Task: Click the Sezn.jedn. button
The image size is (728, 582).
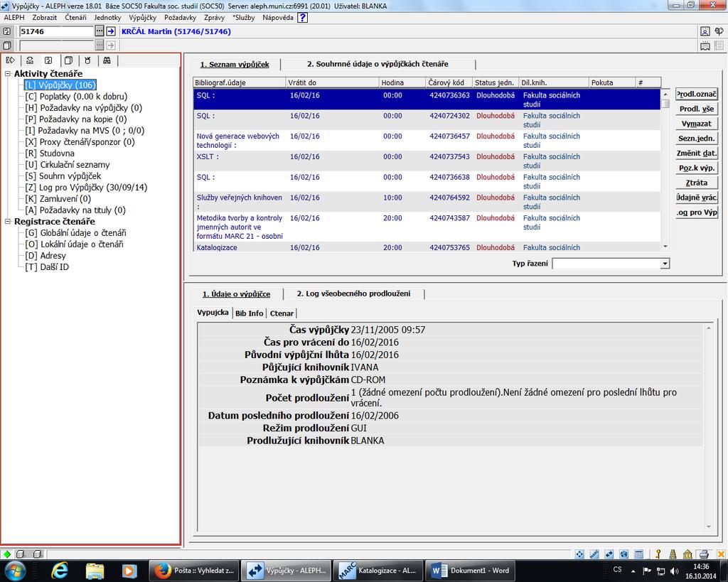Action: click(x=697, y=139)
